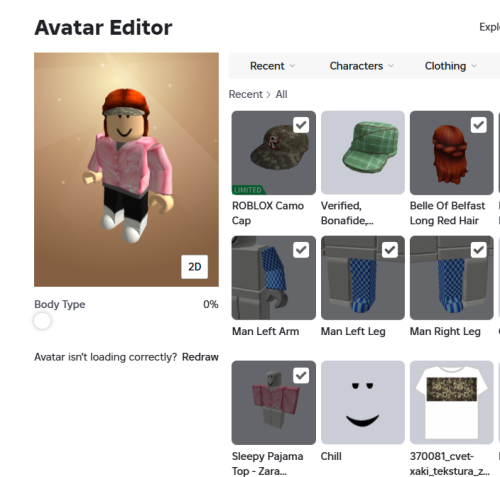The height and width of the screenshot is (477, 500).
Task: Click the 'Chill' item name
Action: pos(331,456)
